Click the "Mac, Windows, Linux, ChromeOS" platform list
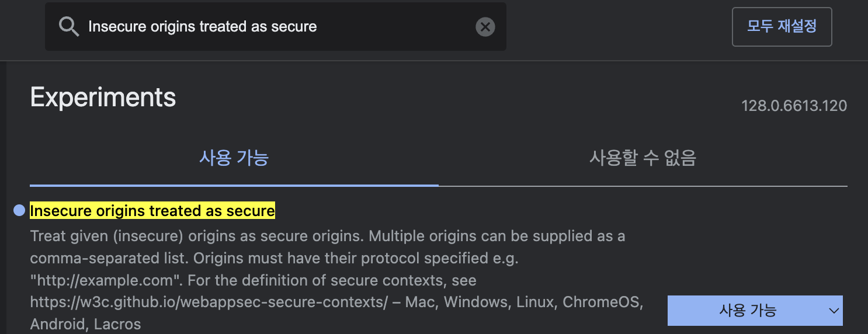 [524, 302]
